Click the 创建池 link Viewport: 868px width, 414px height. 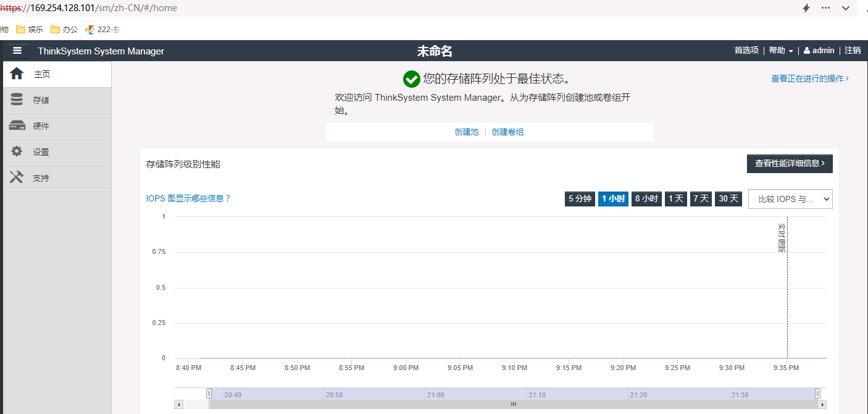tap(467, 132)
